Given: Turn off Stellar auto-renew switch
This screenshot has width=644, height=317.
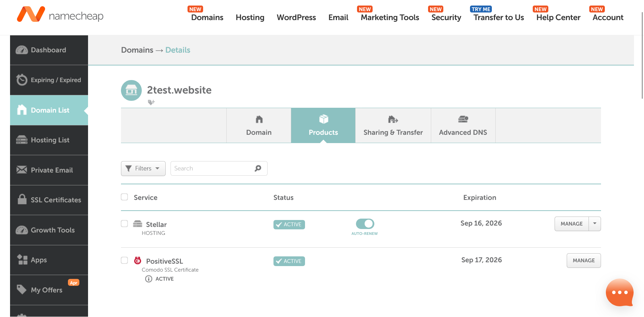Looking at the screenshot, I should pyautogui.click(x=365, y=224).
